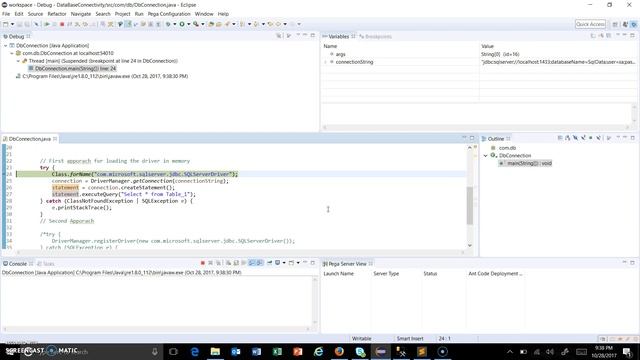Open the Run menu
Viewport: 640px width, 360px height.
pos(139,14)
